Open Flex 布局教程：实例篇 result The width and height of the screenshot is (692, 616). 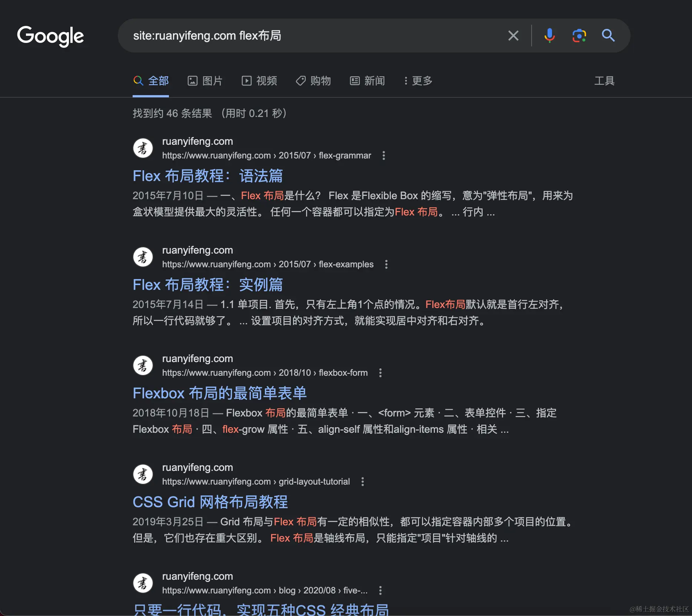(207, 285)
